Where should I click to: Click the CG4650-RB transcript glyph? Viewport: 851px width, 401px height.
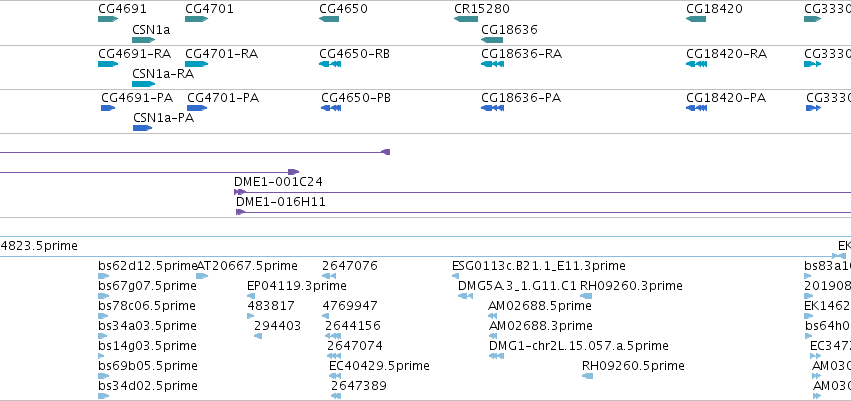(330, 64)
